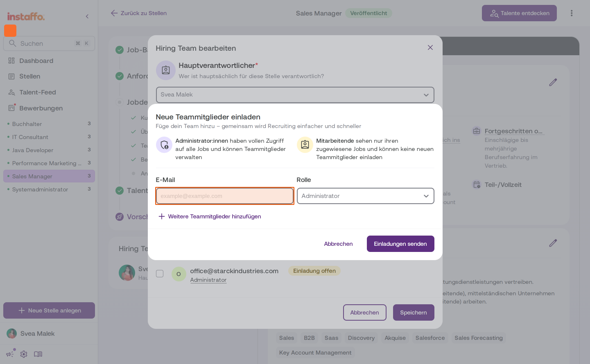Open the megaphone announcements icon
The height and width of the screenshot is (364, 590).
tap(10, 354)
